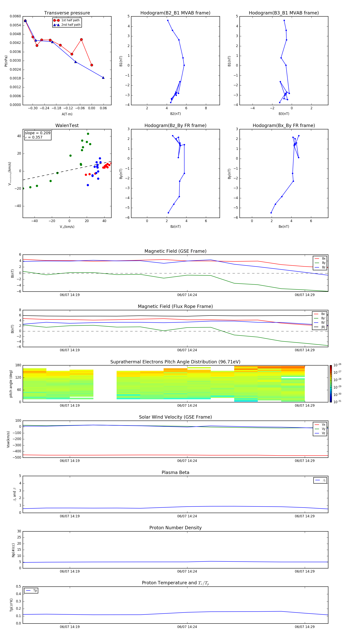Click the 'Hodogram(B2_B1 MVAB frame)' title

click(175, 13)
